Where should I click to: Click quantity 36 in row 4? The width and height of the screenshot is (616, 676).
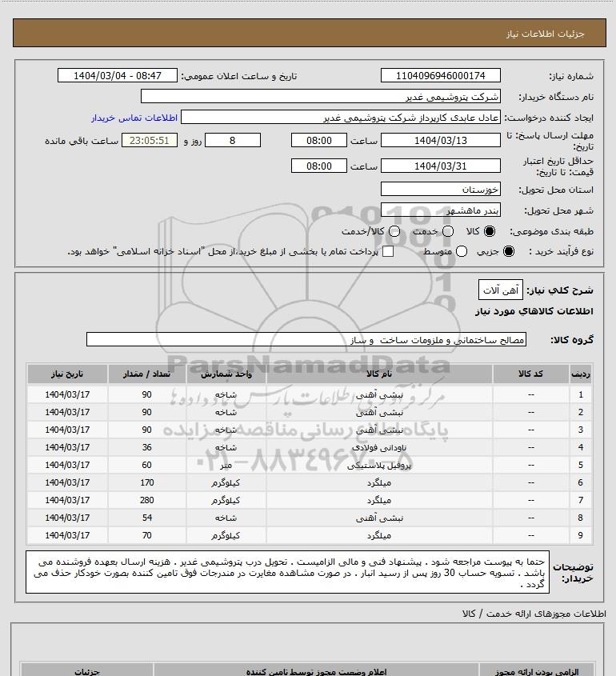(147, 447)
